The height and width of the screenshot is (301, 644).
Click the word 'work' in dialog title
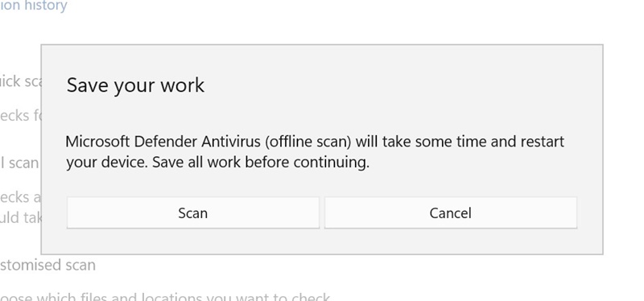tap(182, 85)
